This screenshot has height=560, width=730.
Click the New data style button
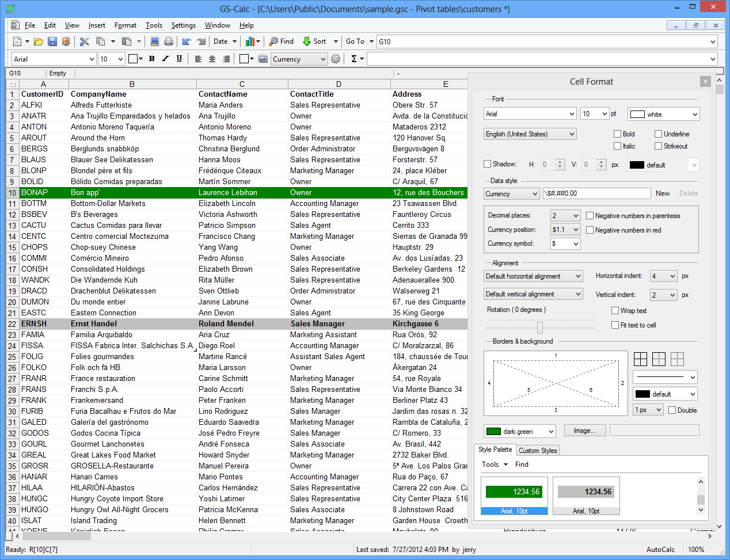pyautogui.click(x=662, y=193)
